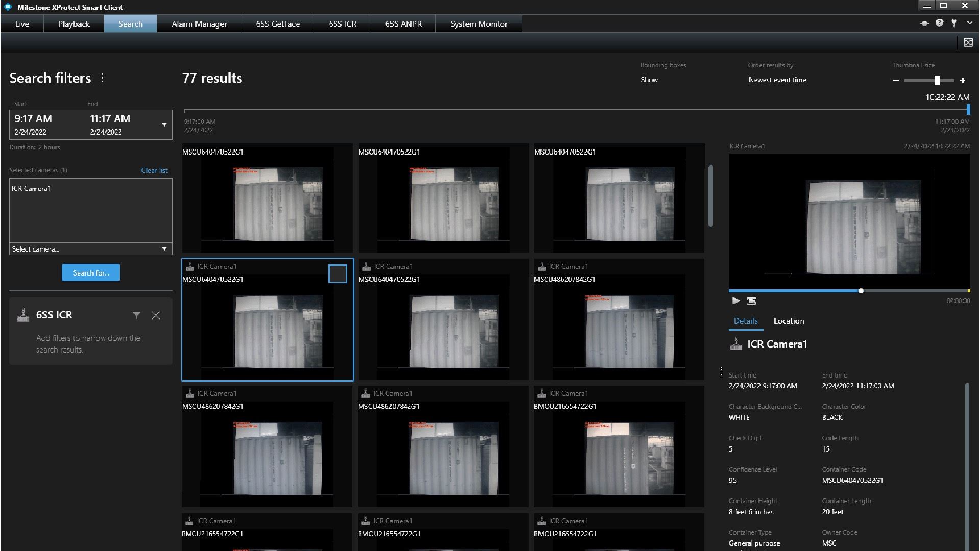Open the Search filters three-dot menu

102,78
